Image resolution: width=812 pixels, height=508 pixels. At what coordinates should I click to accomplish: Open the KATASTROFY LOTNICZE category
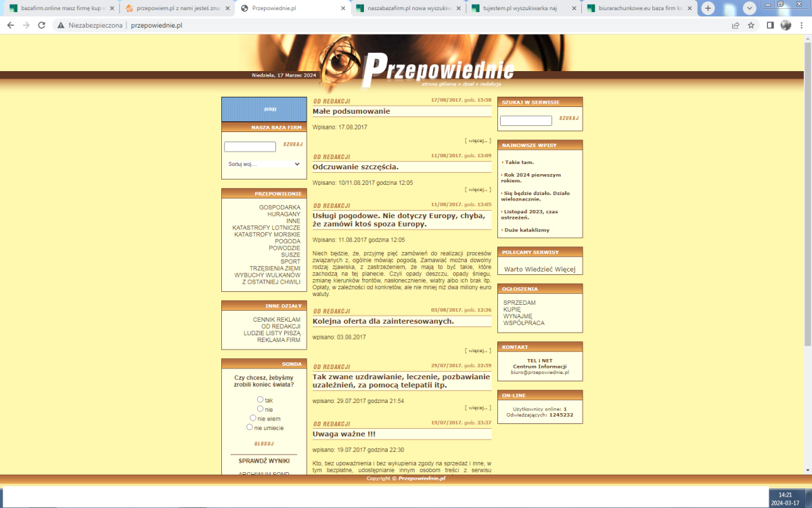[x=266, y=228]
